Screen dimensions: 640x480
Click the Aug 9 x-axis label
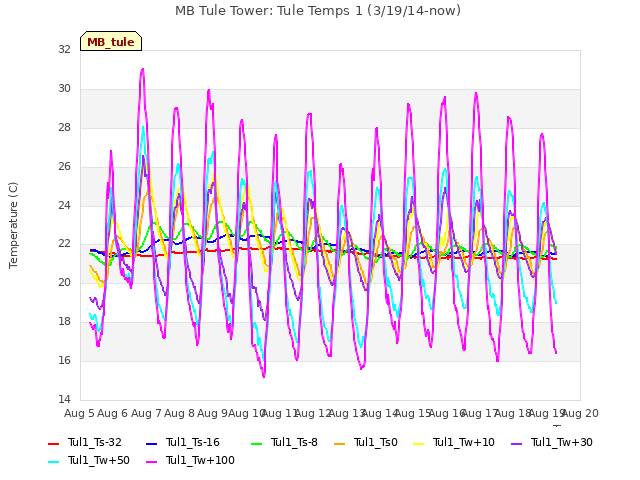(212, 413)
